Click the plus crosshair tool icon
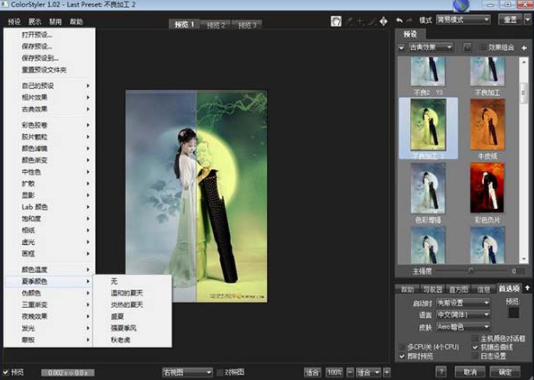This screenshot has width=534, height=380. click(x=360, y=21)
